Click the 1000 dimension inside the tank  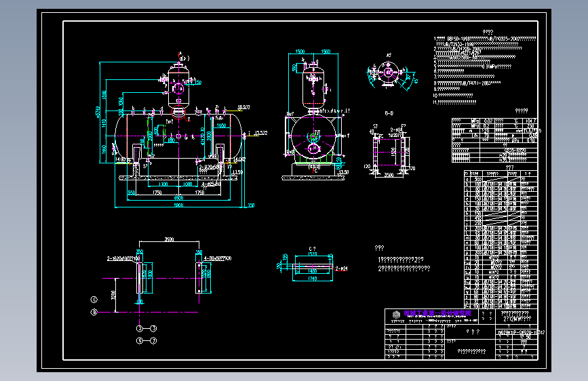click(x=221, y=125)
